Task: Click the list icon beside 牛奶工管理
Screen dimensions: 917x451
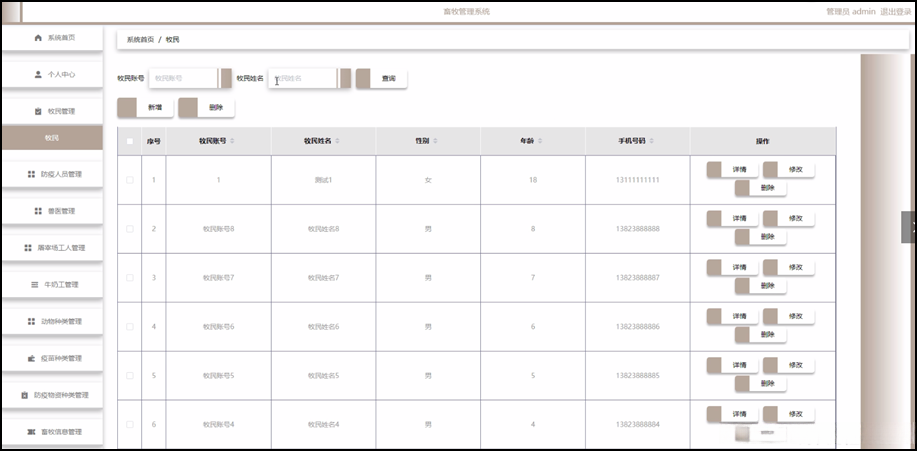Action: [x=34, y=285]
